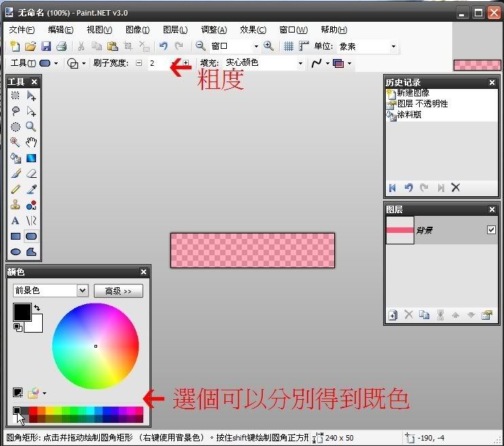The height and width of the screenshot is (446, 504).
Task: Open the 效果(C) menu
Action: click(x=253, y=30)
